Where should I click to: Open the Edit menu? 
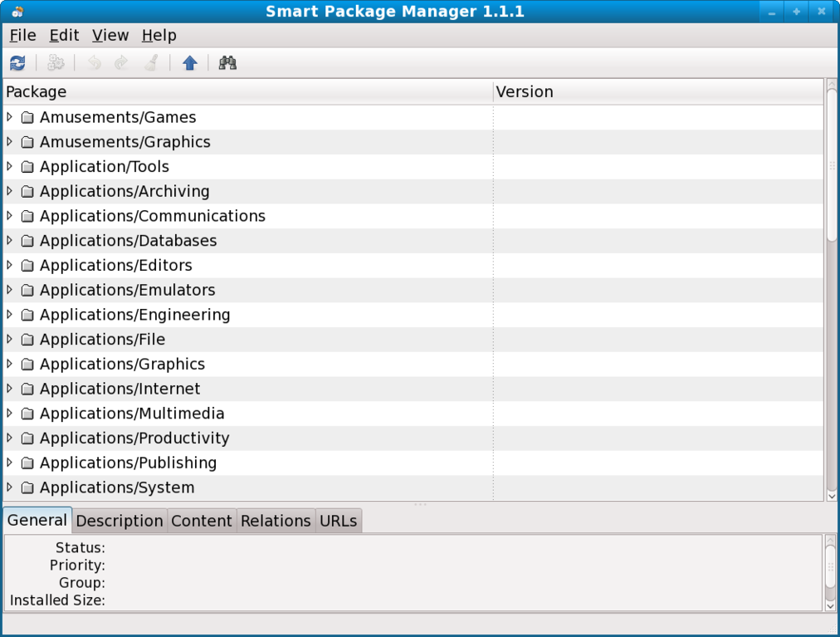(64, 35)
